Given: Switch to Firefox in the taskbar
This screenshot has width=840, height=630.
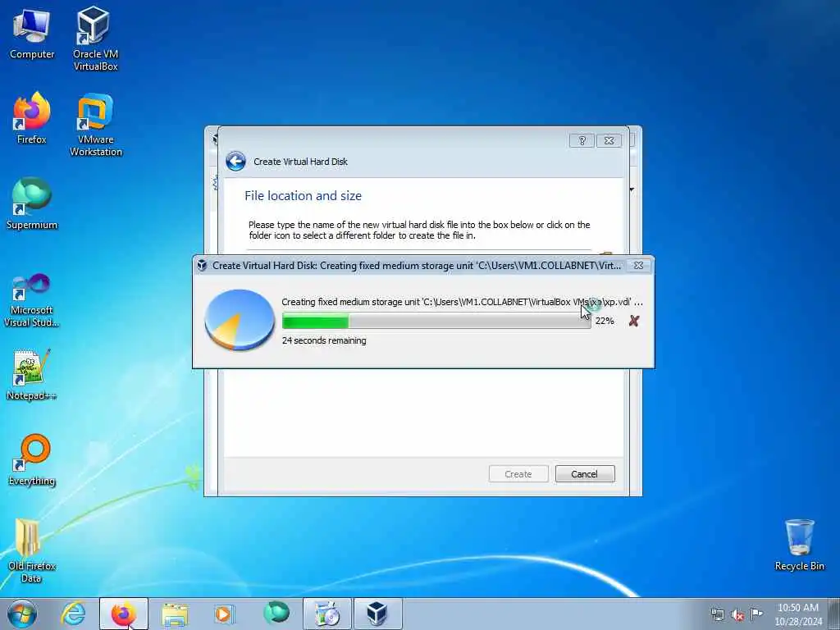Looking at the screenshot, I should [x=123, y=614].
